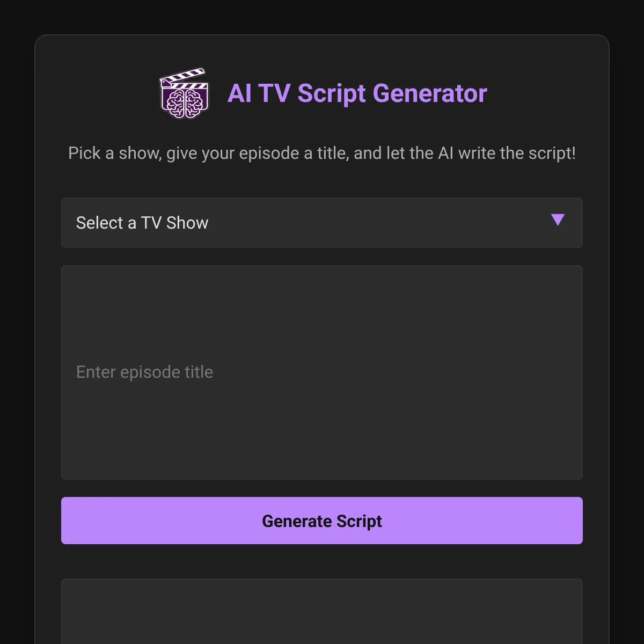This screenshot has height=644, width=644.
Task: Click the word 'Generator' in the title
Action: [430, 93]
